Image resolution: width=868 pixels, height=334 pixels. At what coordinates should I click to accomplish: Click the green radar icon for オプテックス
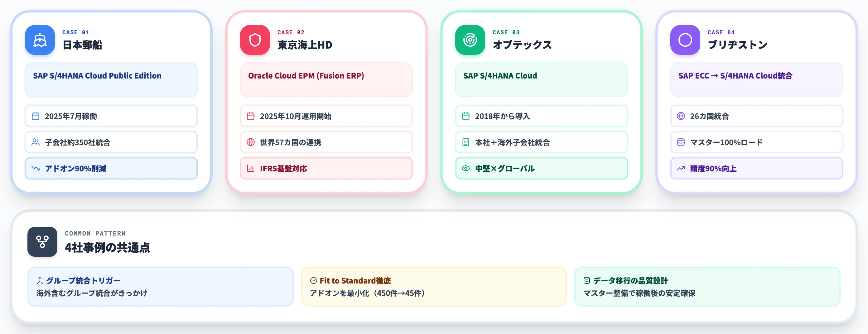(470, 40)
